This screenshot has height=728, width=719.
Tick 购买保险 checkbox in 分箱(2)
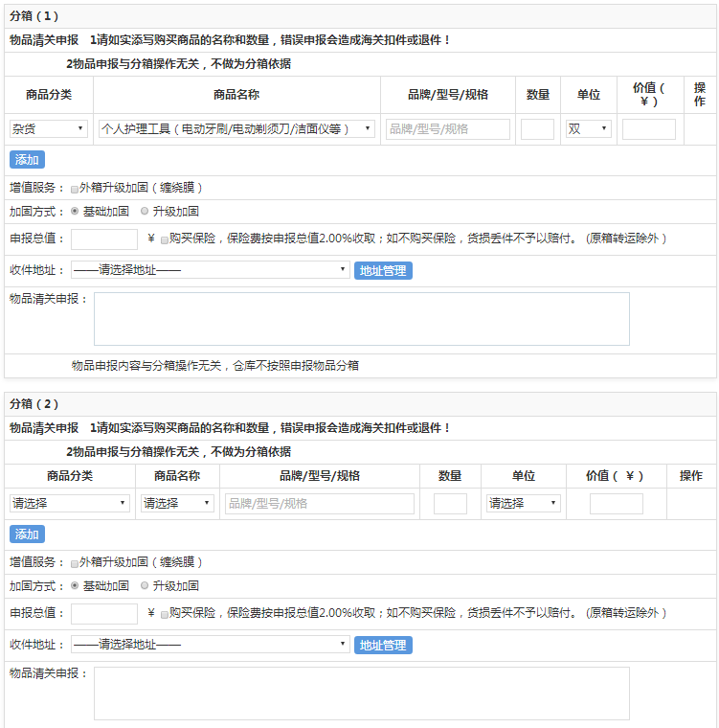tap(165, 614)
